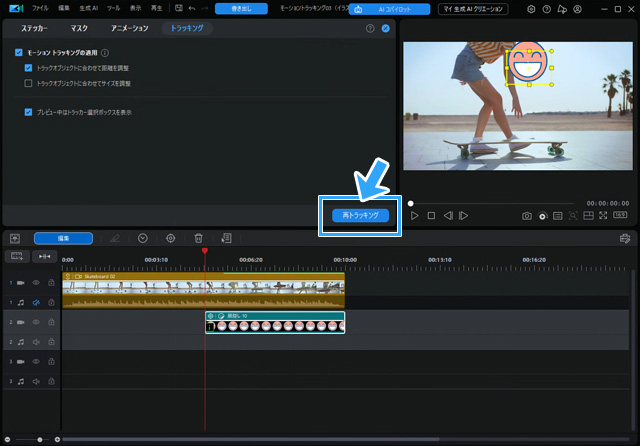Click the motion tracking target icon

(171, 238)
